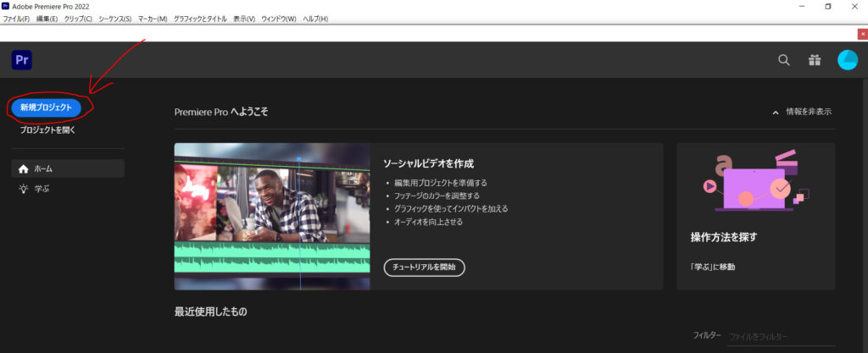Image resolution: width=868 pixels, height=353 pixels.
Task: Click the Premiere Pro へようこそ heading
Action: tap(221, 112)
